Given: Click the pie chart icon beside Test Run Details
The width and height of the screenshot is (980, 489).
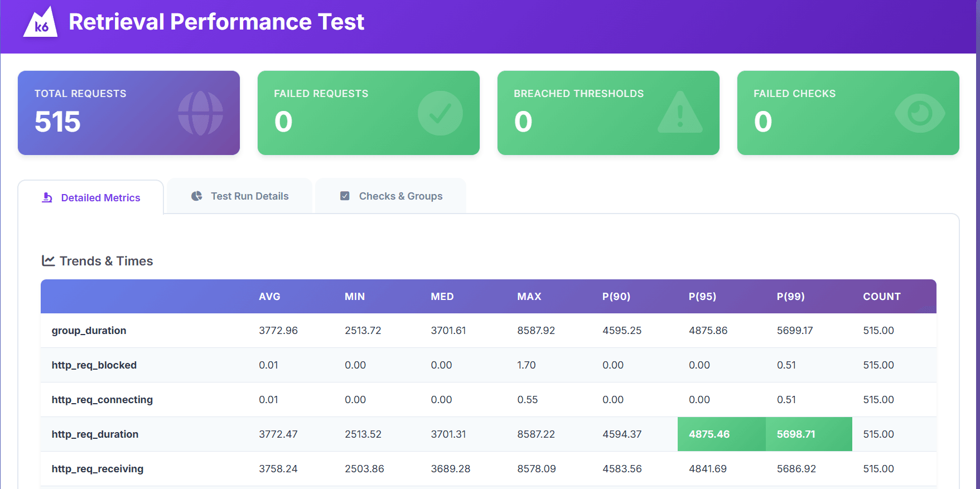Looking at the screenshot, I should (x=196, y=196).
